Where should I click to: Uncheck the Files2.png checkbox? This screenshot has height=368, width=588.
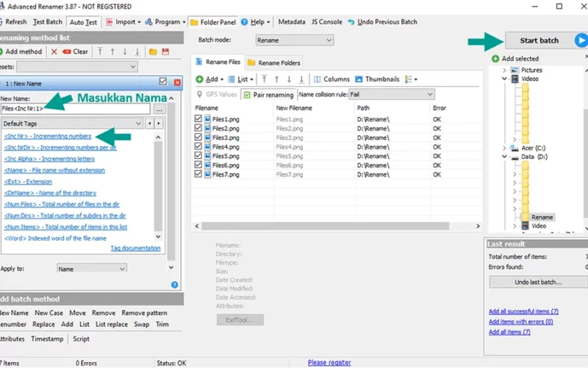[198, 127]
